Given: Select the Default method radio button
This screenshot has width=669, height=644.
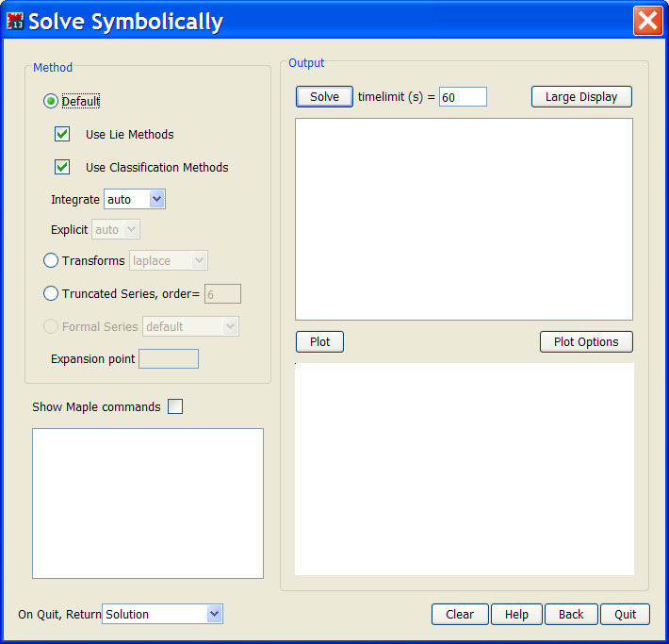Looking at the screenshot, I should click(x=51, y=101).
